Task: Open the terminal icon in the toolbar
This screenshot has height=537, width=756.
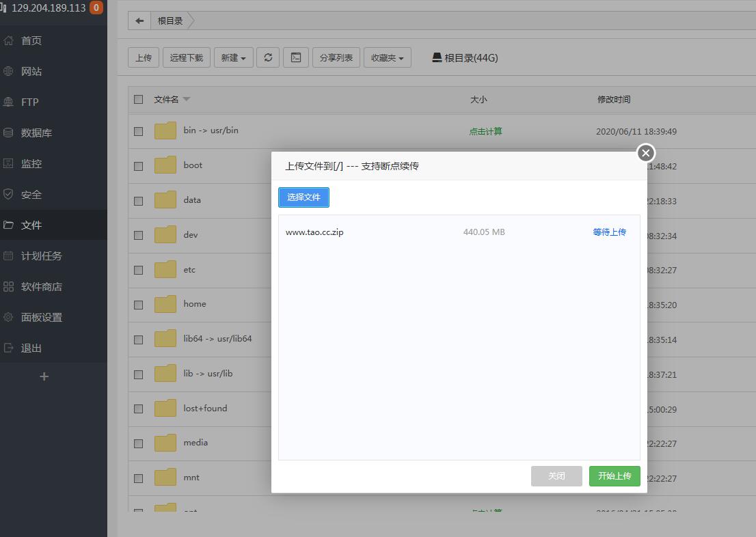Action: click(x=296, y=57)
